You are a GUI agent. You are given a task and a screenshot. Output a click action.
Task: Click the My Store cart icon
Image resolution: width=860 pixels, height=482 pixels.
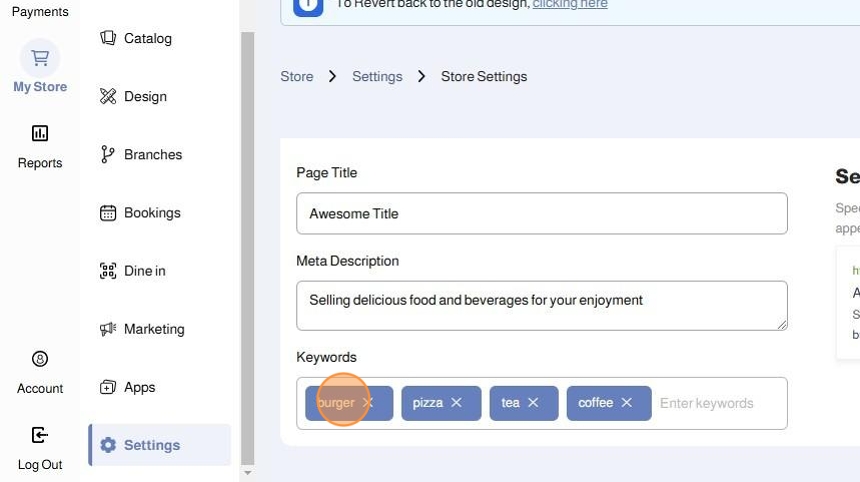(x=40, y=58)
